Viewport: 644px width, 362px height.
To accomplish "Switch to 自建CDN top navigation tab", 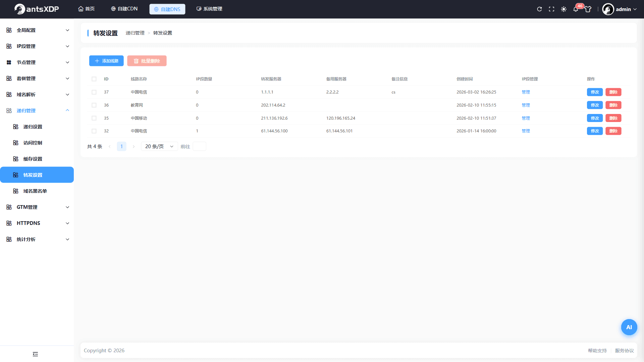I will click(x=124, y=9).
